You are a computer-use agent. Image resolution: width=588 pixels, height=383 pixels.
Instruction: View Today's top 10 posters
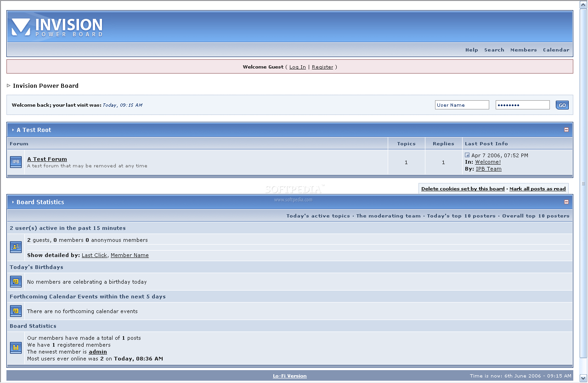point(461,216)
